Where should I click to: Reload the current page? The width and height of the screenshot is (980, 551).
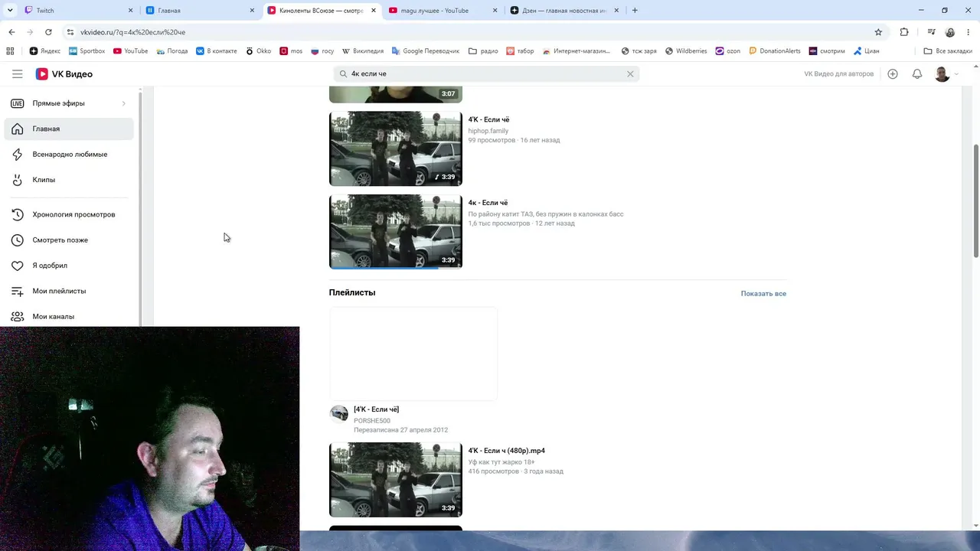point(48,32)
